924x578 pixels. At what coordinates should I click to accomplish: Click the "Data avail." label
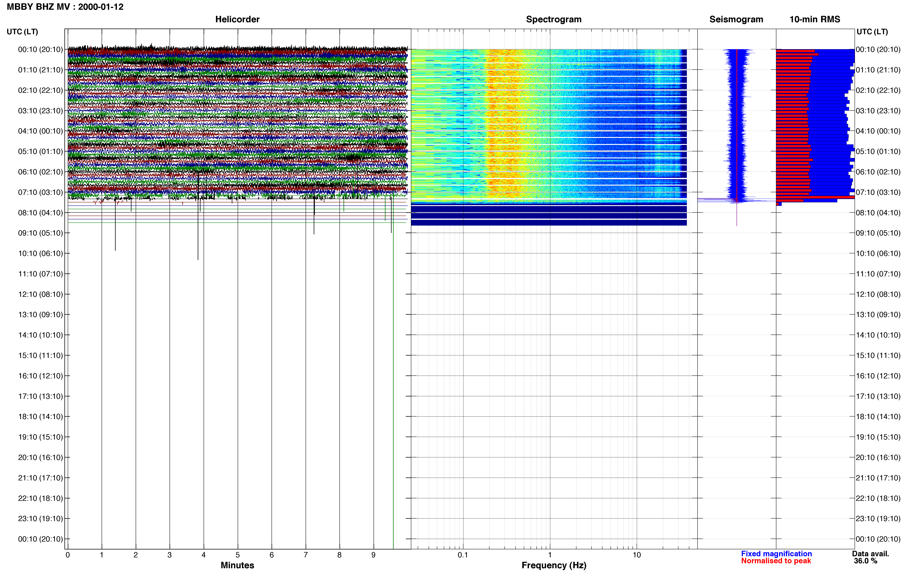click(870, 554)
